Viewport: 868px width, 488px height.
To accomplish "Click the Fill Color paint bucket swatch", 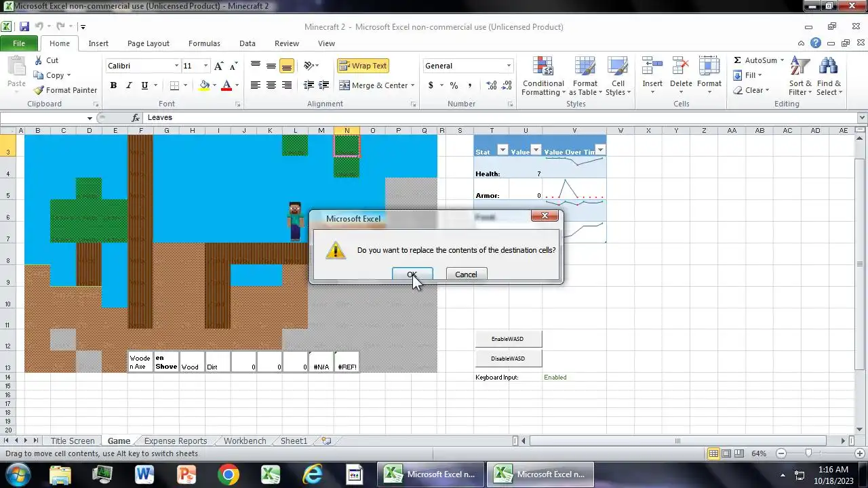I will (204, 85).
